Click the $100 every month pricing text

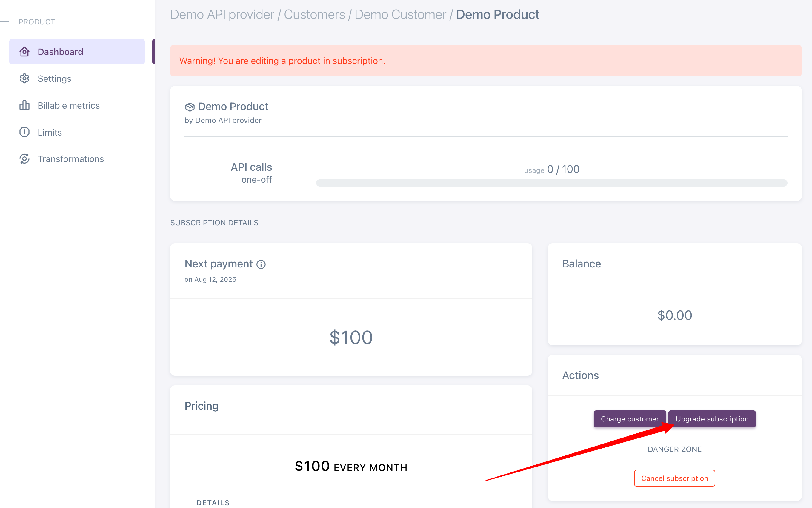click(351, 467)
